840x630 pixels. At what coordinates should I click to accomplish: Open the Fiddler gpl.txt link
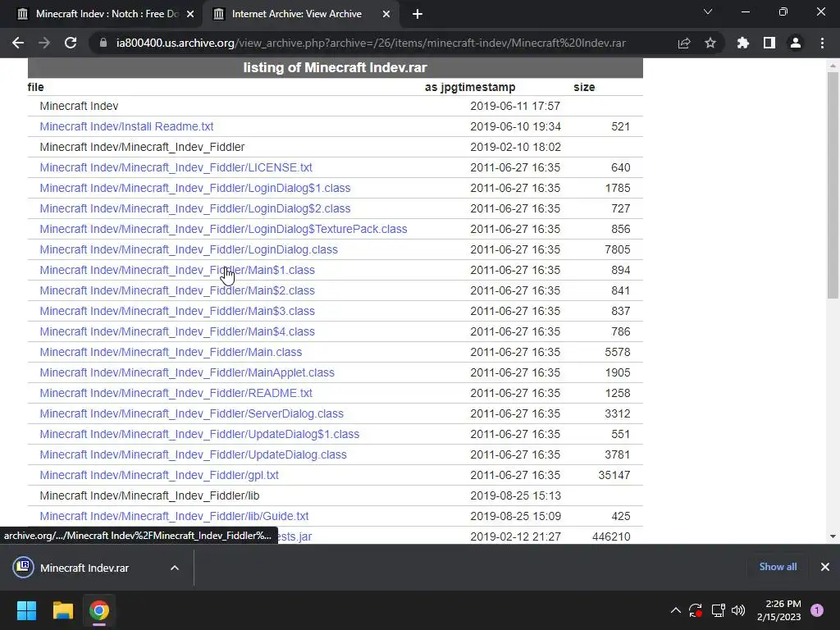click(x=159, y=475)
